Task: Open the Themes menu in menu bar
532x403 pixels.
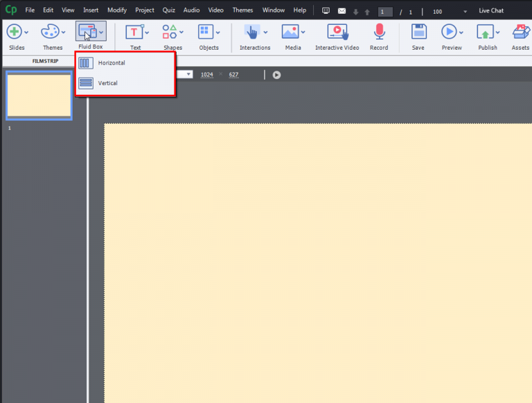Action: [242, 10]
